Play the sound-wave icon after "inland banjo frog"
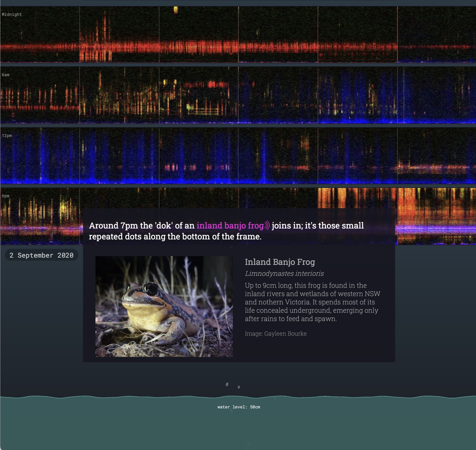476x450 pixels. click(267, 225)
